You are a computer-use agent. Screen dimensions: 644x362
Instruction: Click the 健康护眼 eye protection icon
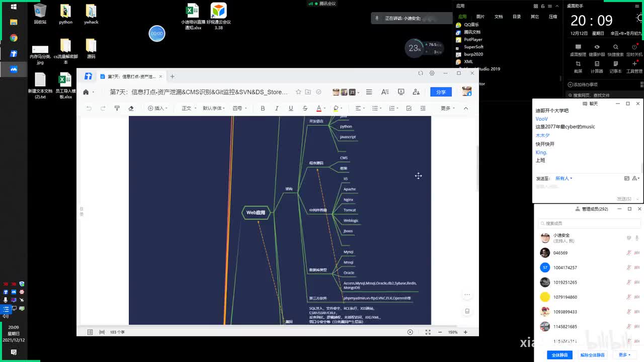(x=597, y=50)
